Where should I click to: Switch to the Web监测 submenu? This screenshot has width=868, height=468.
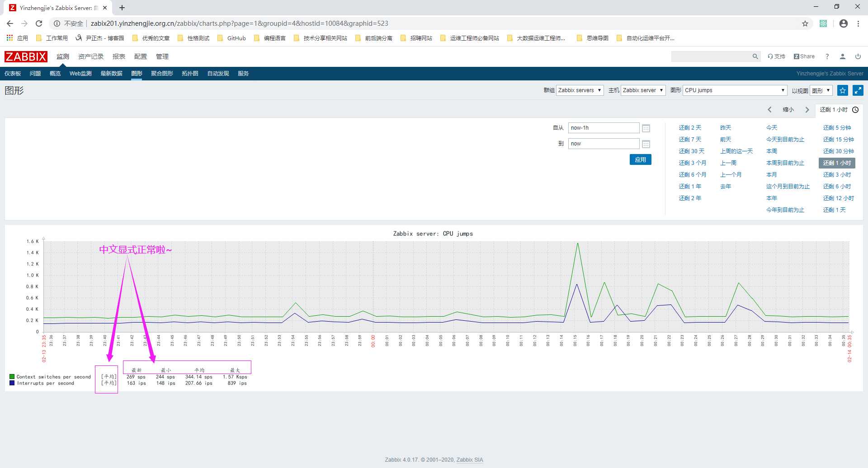click(x=80, y=74)
